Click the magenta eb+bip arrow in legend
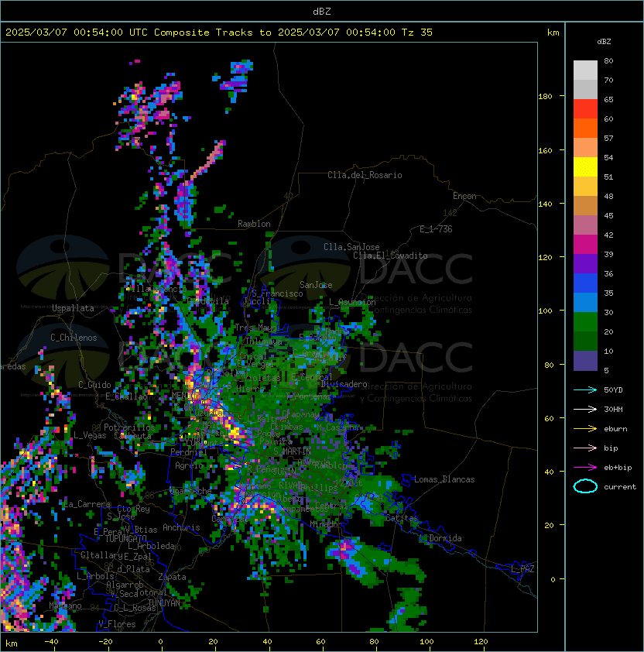The image size is (644, 652). tap(585, 468)
